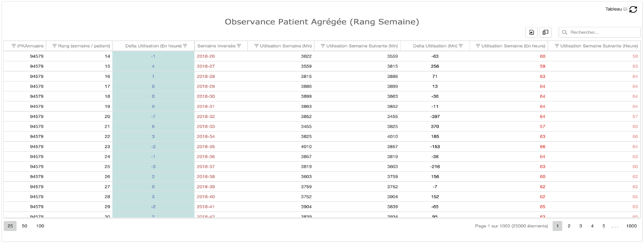Open filter for Rang (semaine / patient)
The height and width of the screenshot is (244, 644).
click(x=54, y=46)
